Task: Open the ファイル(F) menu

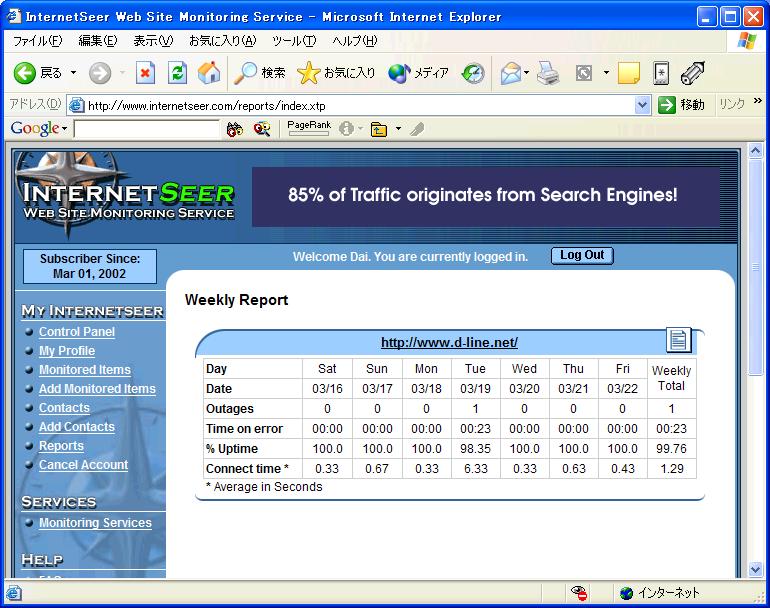Action: click(x=37, y=41)
